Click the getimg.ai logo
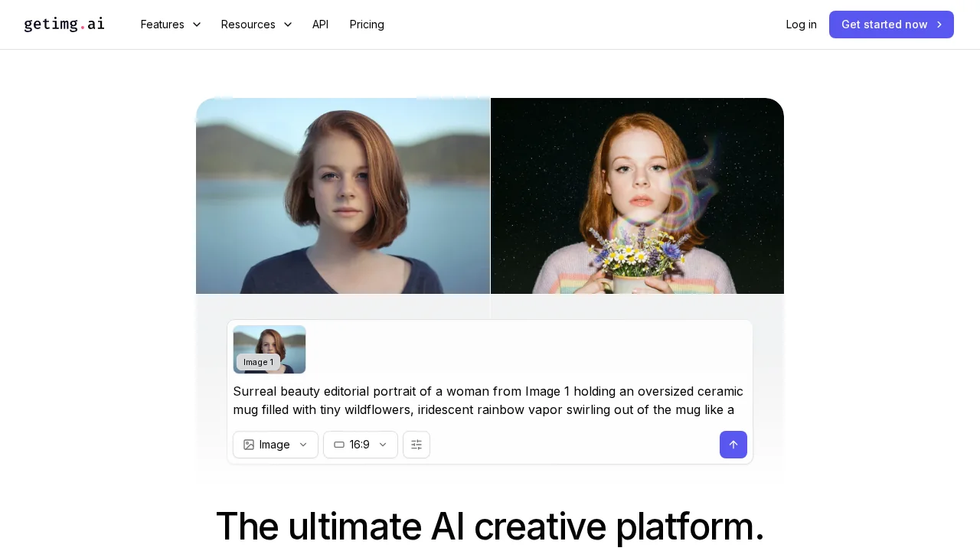980x551 pixels. [x=64, y=24]
